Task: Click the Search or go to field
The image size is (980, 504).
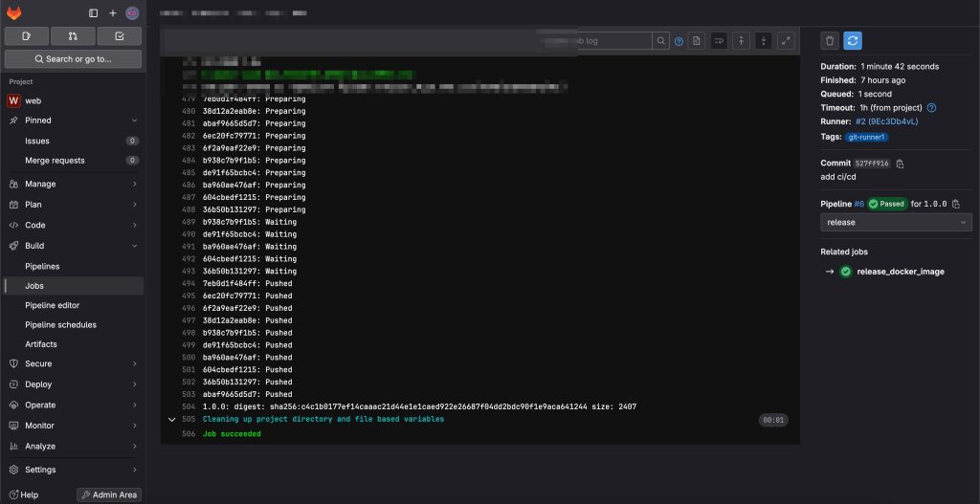Action: pyautogui.click(x=73, y=59)
